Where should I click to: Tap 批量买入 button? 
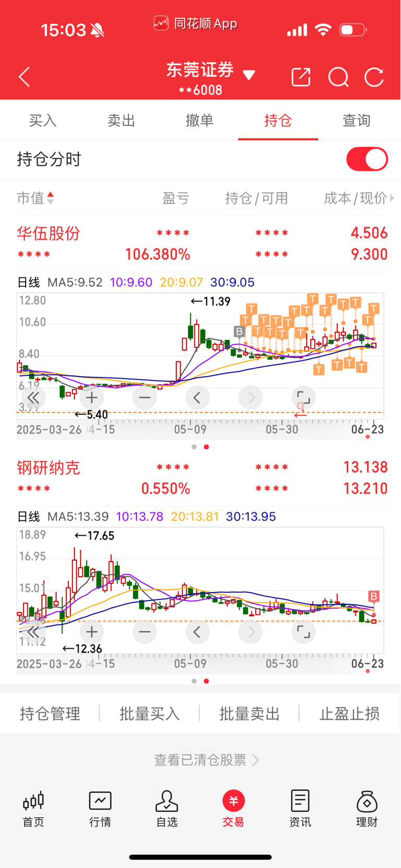point(150,713)
